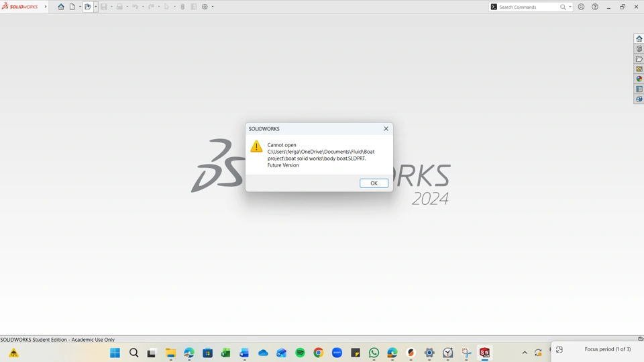The image size is (644, 362).
Task: Open the Print dropdown arrow
Action: click(x=127, y=7)
